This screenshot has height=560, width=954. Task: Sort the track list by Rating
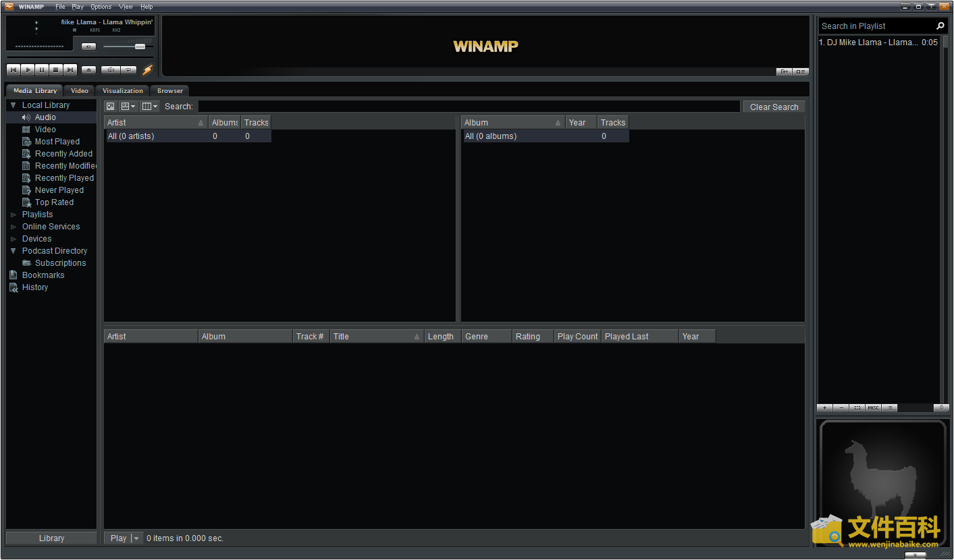point(533,336)
